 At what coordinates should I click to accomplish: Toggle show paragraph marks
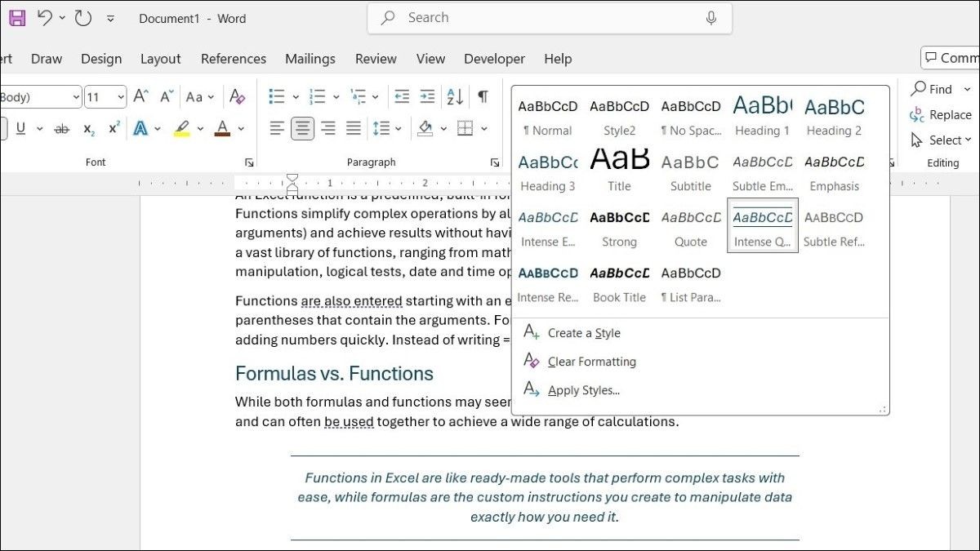483,96
